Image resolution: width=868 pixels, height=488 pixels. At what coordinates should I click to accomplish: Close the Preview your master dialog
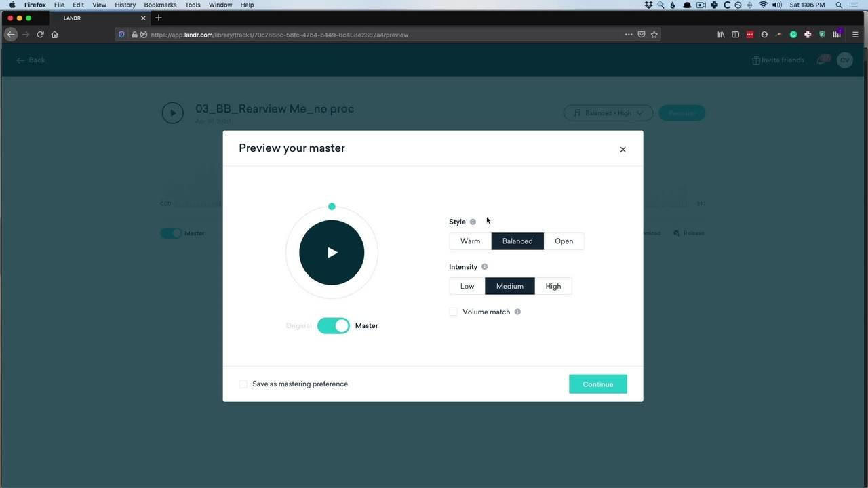(x=623, y=149)
